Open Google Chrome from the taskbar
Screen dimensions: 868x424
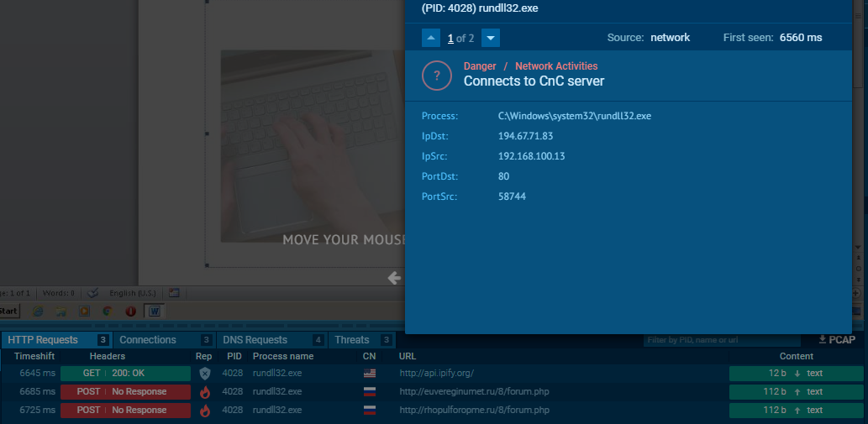pos(108,311)
